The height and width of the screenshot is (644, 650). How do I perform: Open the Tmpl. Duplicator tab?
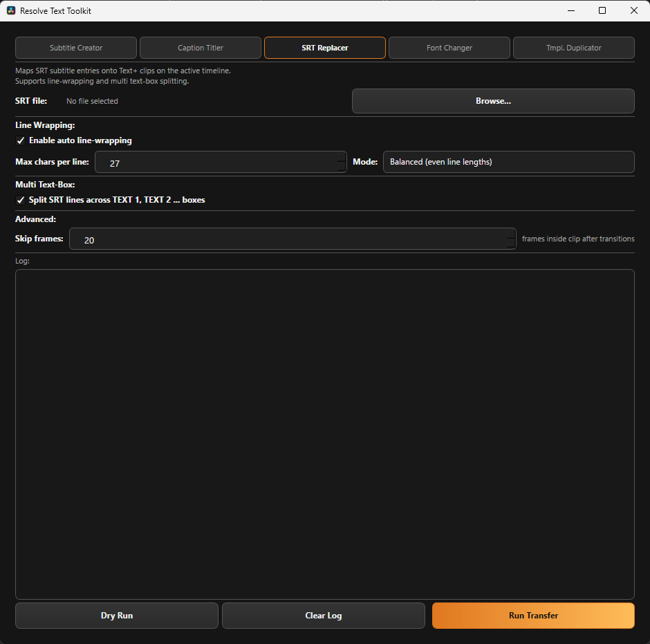(574, 48)
